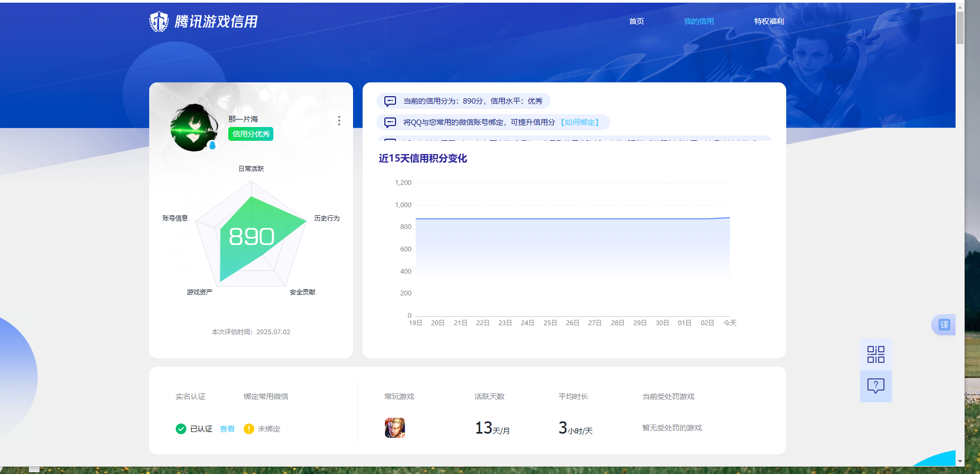Click the 19日 label on chart axis

[416, 323]
